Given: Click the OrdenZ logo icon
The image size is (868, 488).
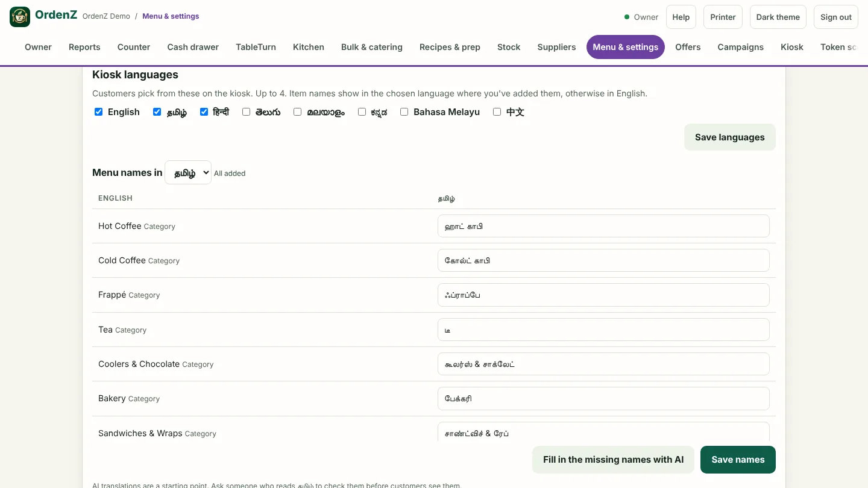Looking at the screenshot, I should pyautogui.click(x=20, y=17).
